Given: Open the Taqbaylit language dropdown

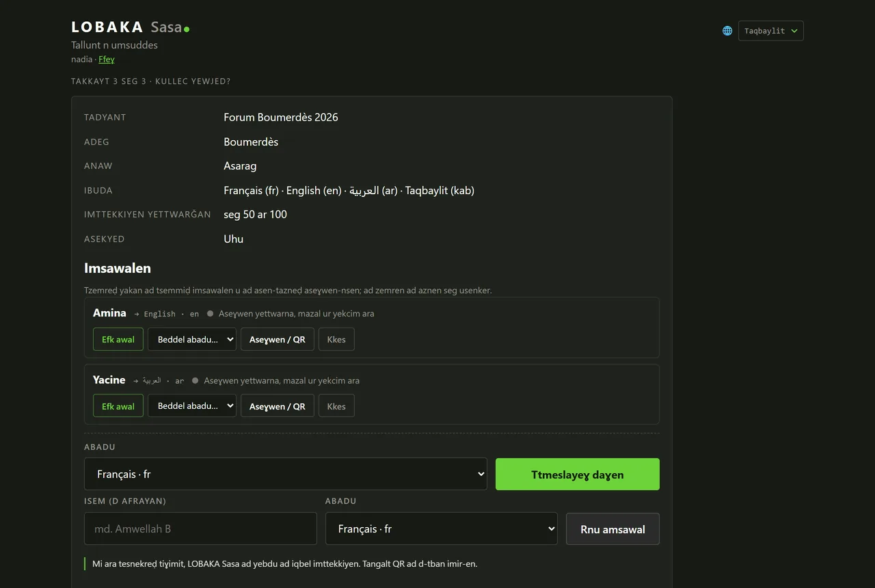Looking at the screenshot, I should [x=770, y=31].
